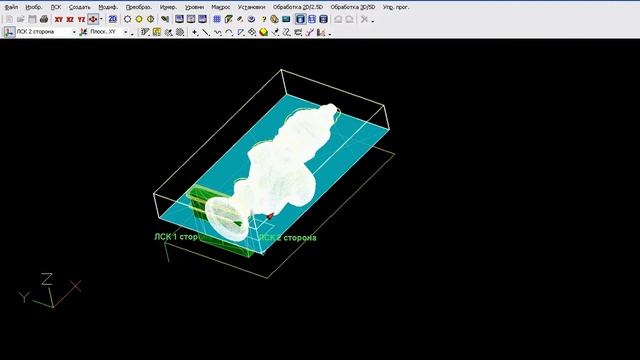Click the yellow square tool icon
640x360 pixels.
point(157,32)
